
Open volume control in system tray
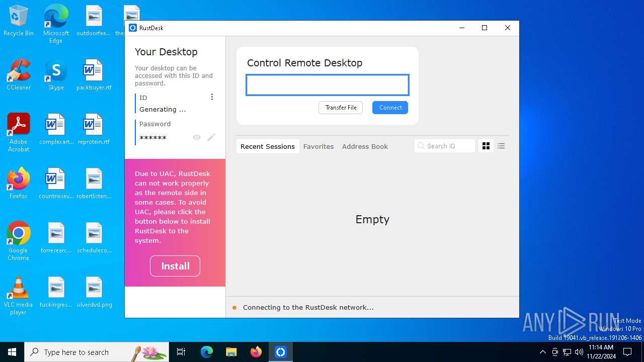[579, 352]
